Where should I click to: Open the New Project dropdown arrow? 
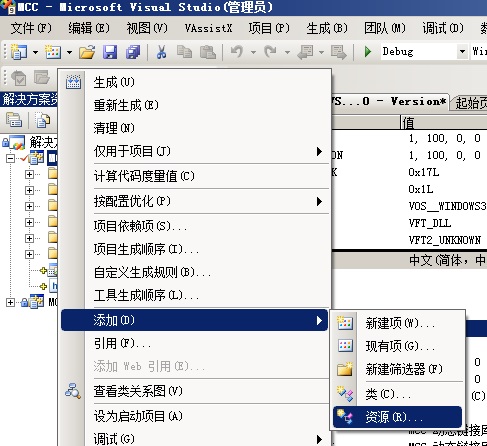pyautogui.click(x=35, y=52)
